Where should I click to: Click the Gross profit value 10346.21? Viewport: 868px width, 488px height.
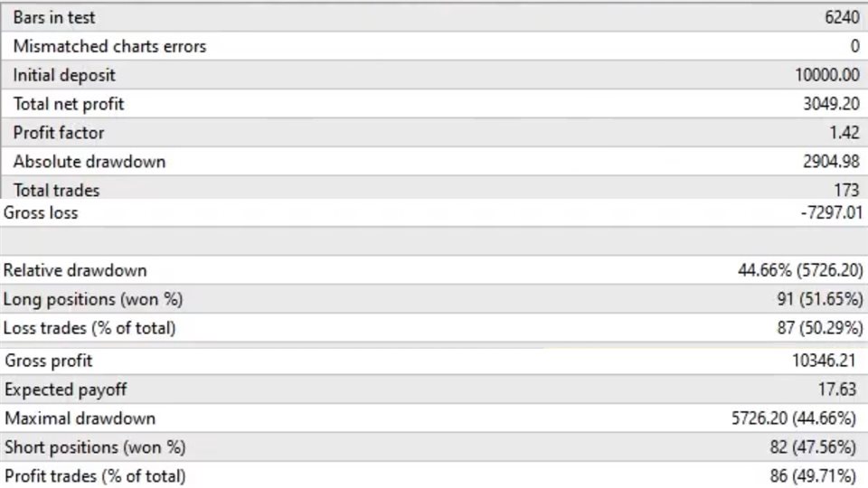(x=824, y=361)
